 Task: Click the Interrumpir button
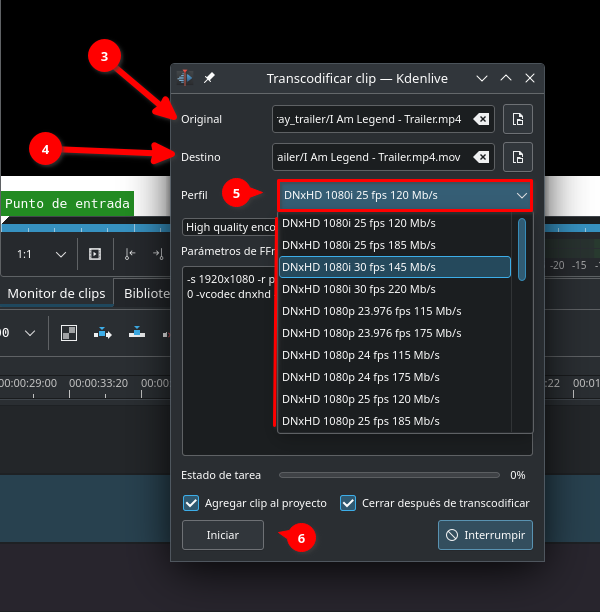(x=485, y=535)
